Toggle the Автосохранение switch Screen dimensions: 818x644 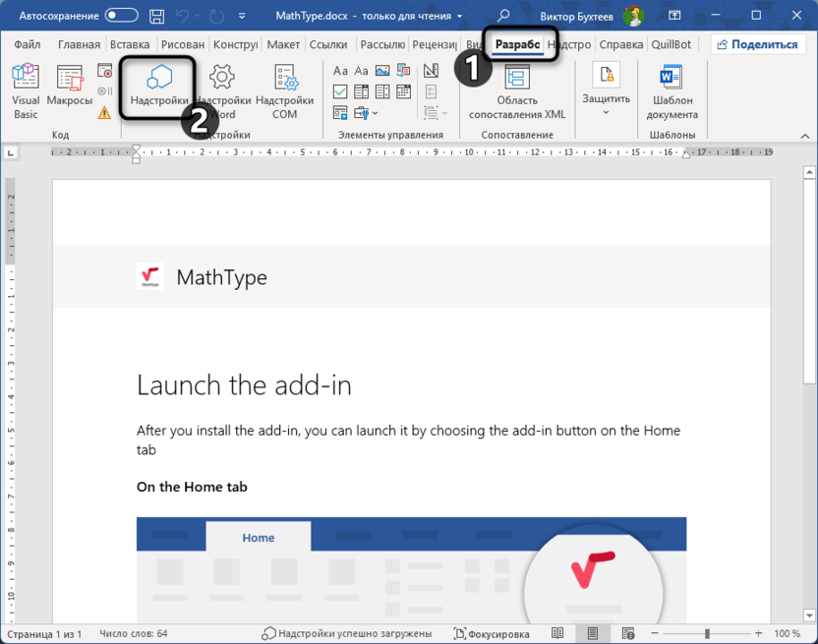[x=121, y=16]
